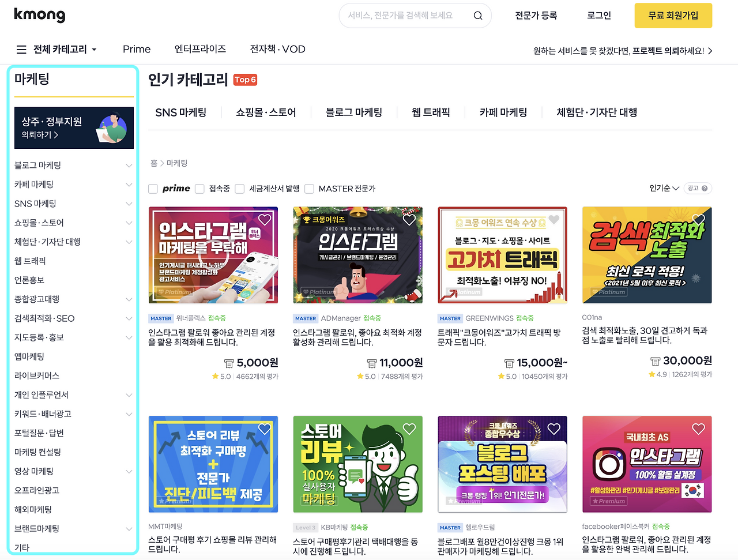Enable the prime filter checkbox
Screen dimensions: 738x560
[x=153, y=188]
